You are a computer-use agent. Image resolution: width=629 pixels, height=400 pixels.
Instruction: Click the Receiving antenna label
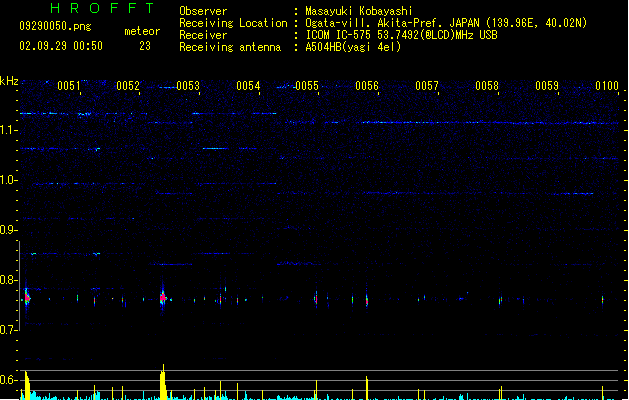(x=230, y=47)
